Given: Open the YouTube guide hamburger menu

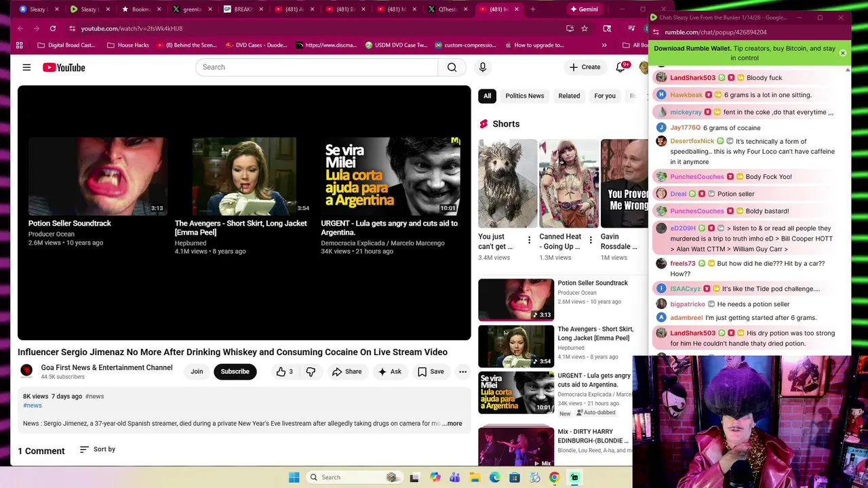Looking at the screenshot, I should point(26,67).
